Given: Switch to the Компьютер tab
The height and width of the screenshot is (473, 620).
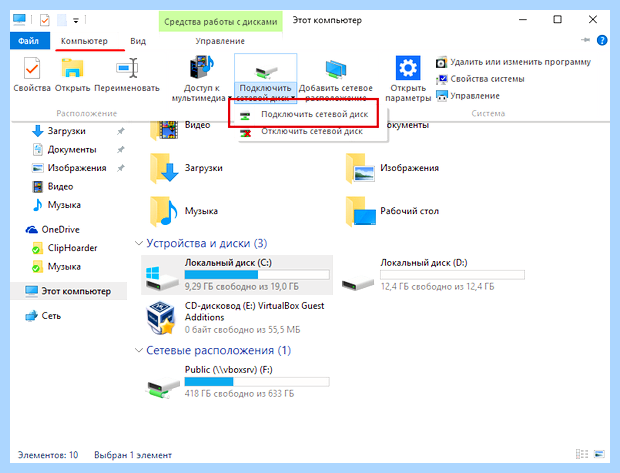Looking at the screenshot, I should 84,41.
